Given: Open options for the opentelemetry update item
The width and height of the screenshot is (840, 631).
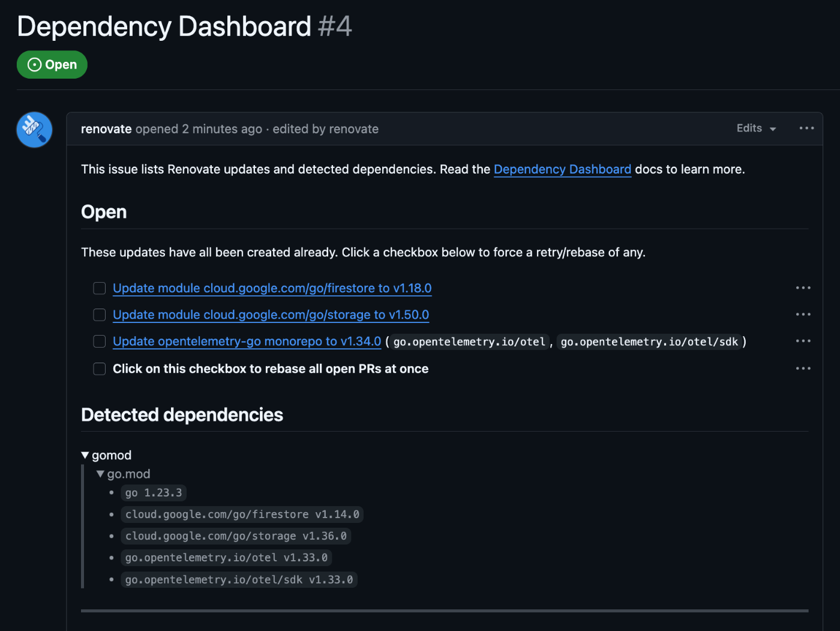Looking at the screenshot, I should [803, 341].
